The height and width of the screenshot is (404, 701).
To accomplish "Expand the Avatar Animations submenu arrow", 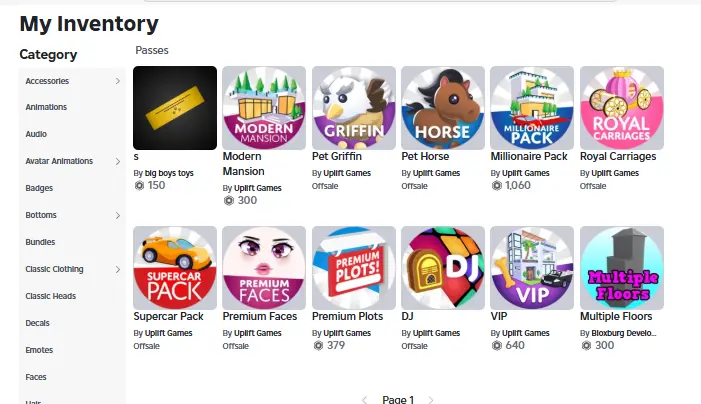I will click(118, 161).
